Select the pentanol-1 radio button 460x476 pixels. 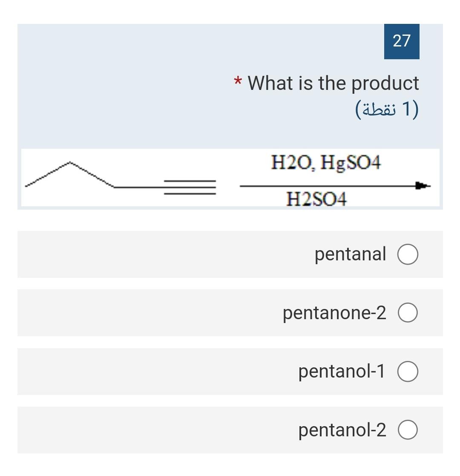[408, 371]
